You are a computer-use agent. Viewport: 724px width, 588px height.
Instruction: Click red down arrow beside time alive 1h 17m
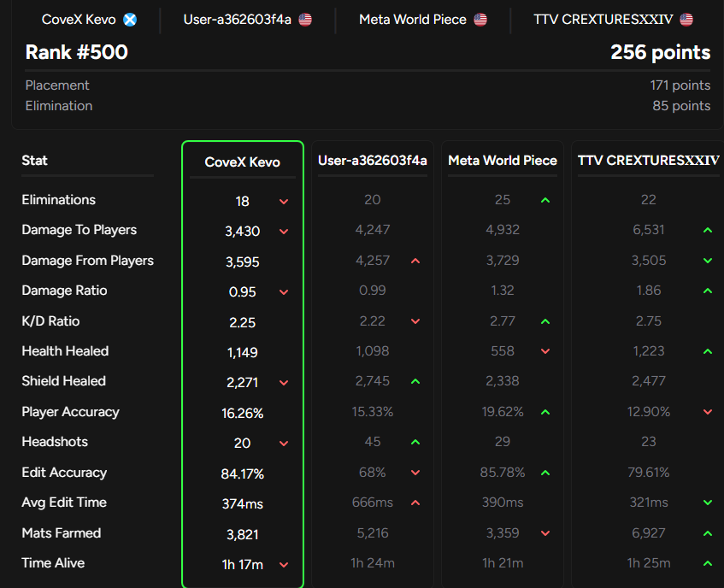(x=284, y=565)
